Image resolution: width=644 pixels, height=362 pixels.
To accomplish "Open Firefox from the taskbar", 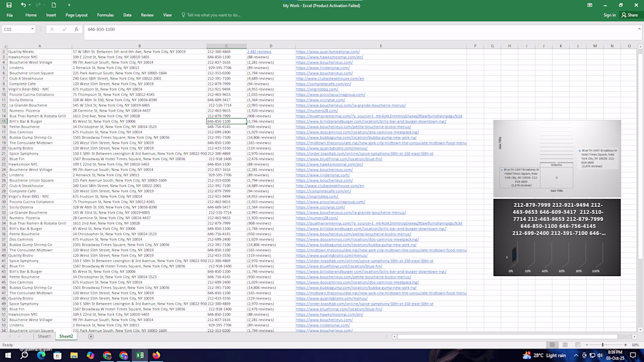I will pos(156,355).
